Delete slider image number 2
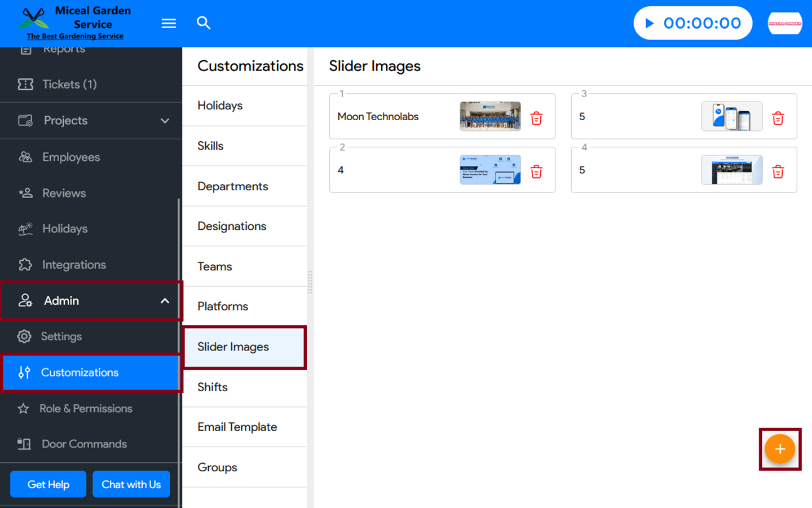This screenshot has height=508, width=812. (536, 172)
